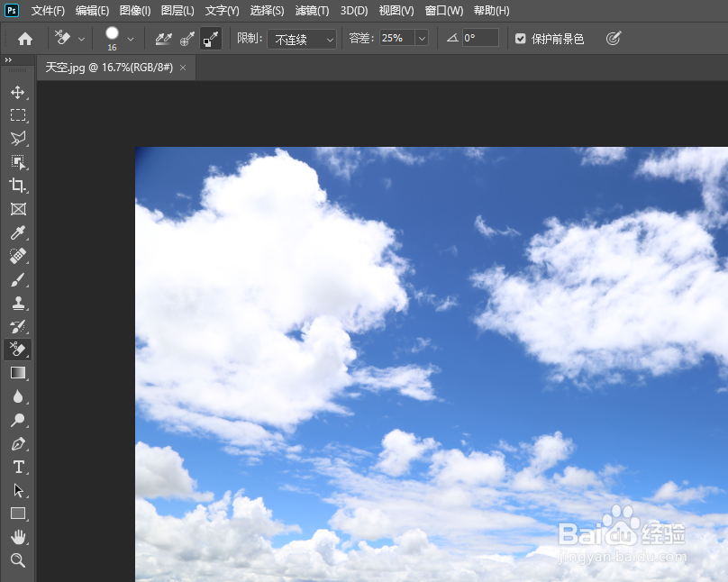Image resolution: width=728 pixels, height=582 pixels.
Task: Open 限制 dropdown showing 不连续
Action: (302, 39)
